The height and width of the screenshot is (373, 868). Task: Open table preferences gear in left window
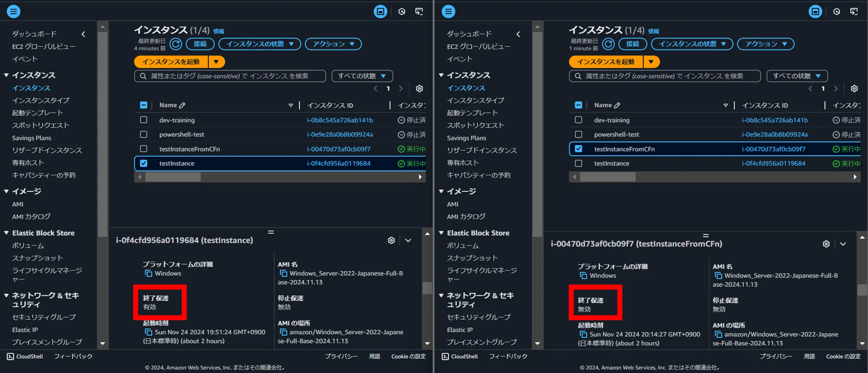point(419,89)
